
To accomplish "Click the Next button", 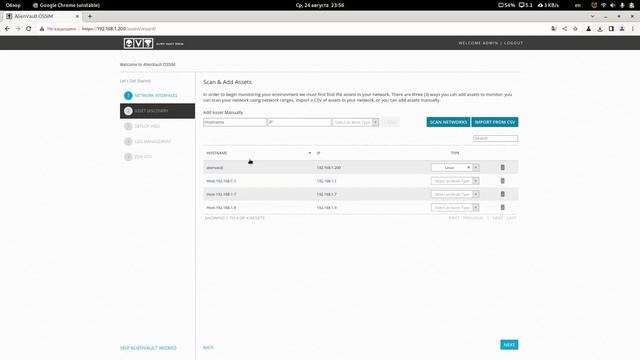I will [509, 345].
